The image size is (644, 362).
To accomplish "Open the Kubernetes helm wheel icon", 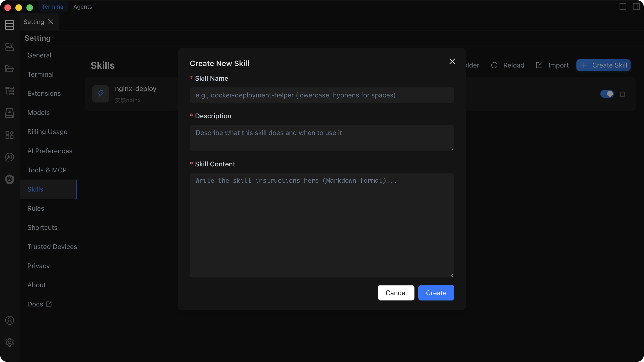I will [x=10, y=179].
